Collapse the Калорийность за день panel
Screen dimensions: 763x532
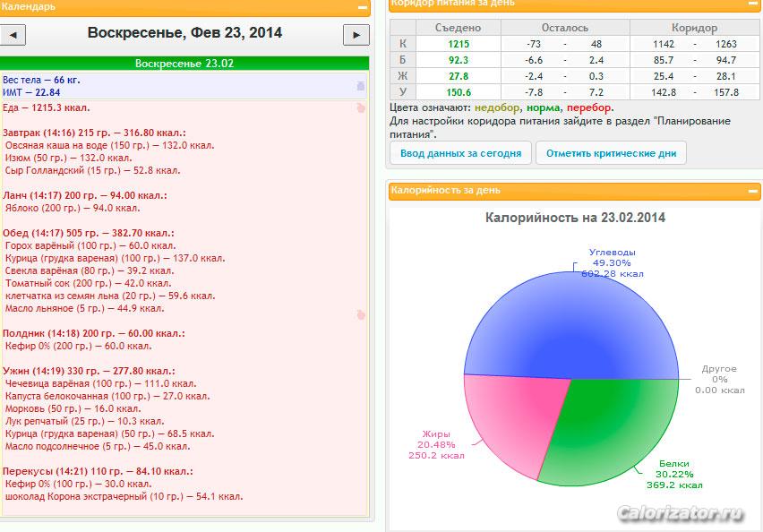[753, 192]
